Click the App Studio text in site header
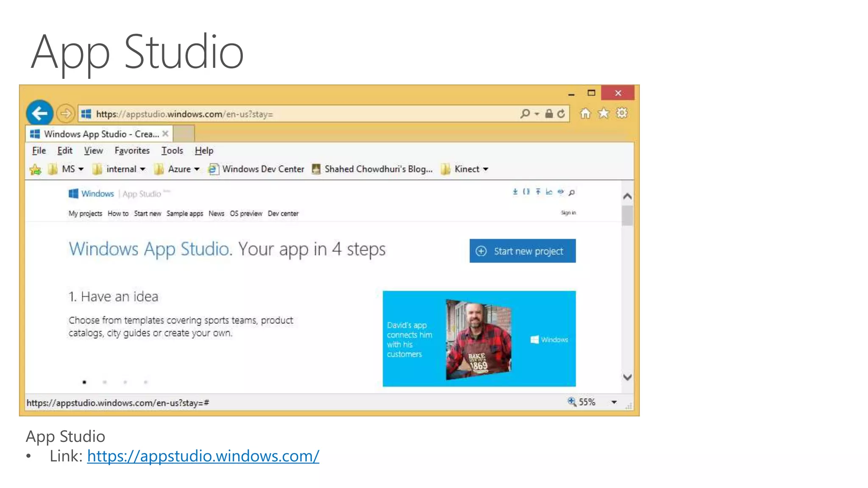 [142, 194]
